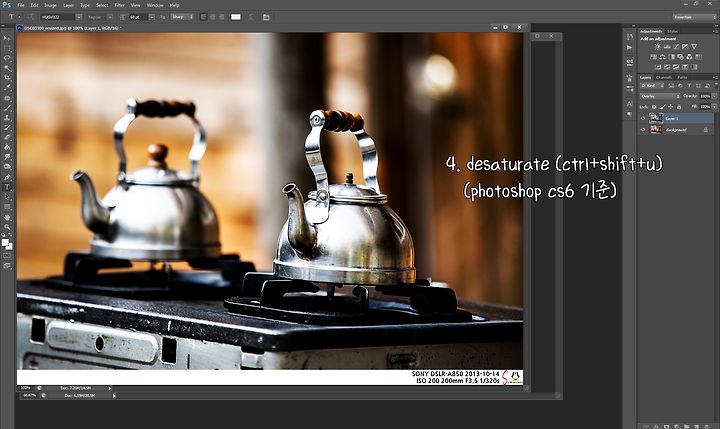
Task: Add an Invert adjustment
Action: tap(658, 67)
